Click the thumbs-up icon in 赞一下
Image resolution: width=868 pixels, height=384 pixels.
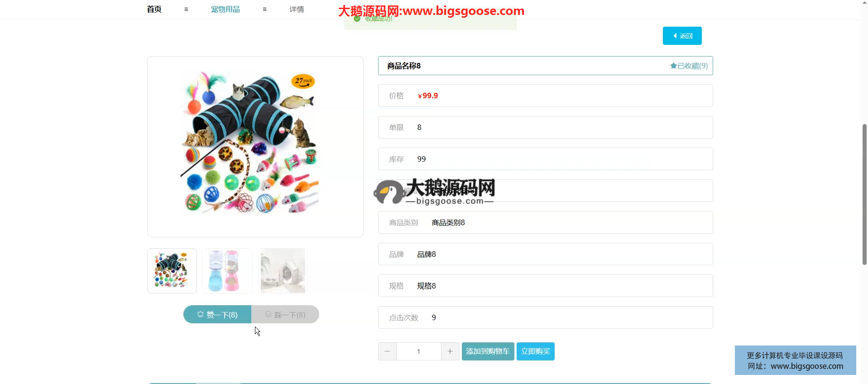[201, 314]
